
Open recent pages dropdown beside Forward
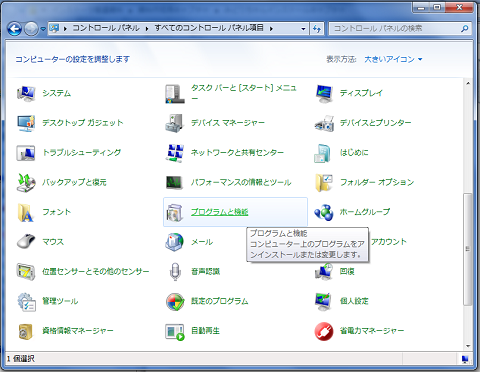point(43,29)
